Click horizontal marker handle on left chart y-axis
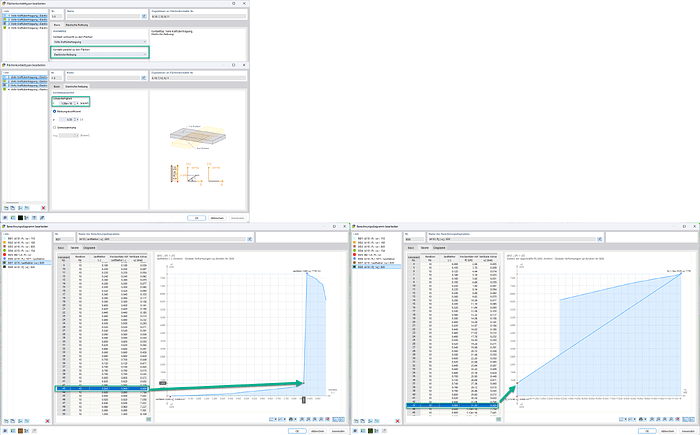The image size is (700, 435). tap(163, 383)
